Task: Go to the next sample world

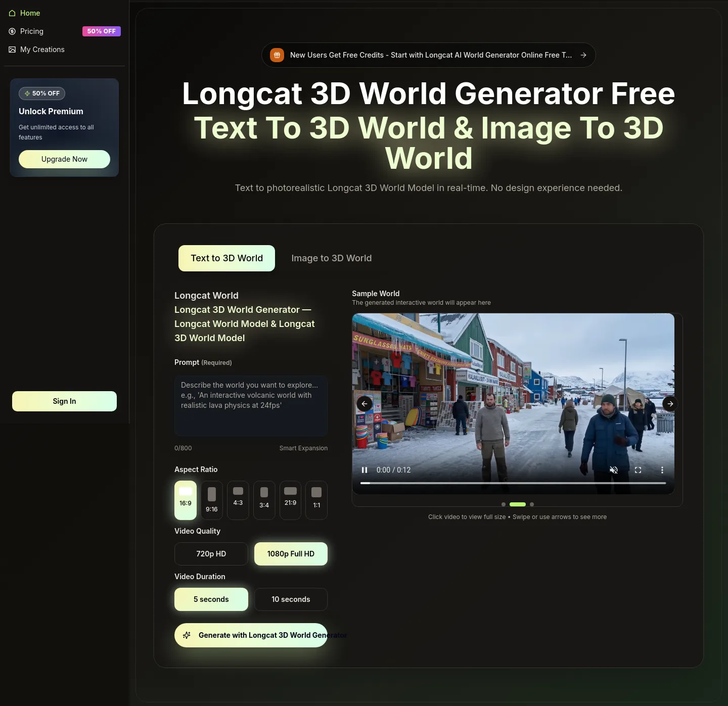Action: (x=670, y=404)
